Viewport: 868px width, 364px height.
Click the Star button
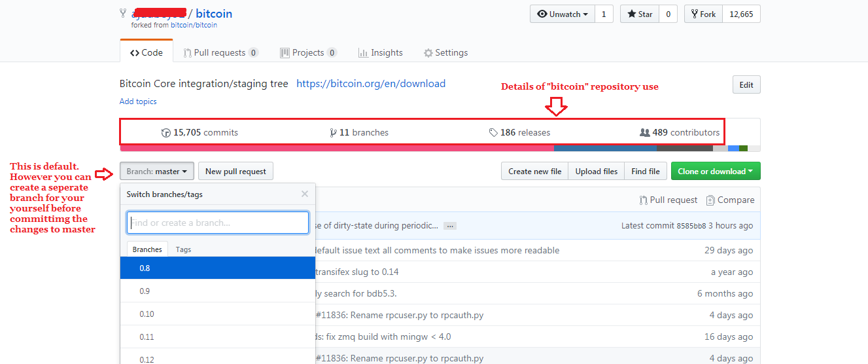tap(639, 14)
